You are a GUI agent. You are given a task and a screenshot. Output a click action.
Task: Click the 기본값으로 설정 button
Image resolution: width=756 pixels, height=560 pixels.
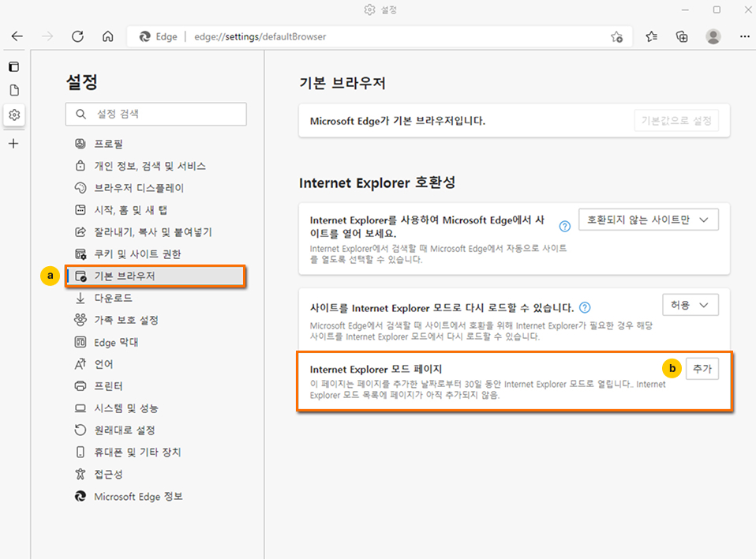pyautogui.click(x=677, y=121)
